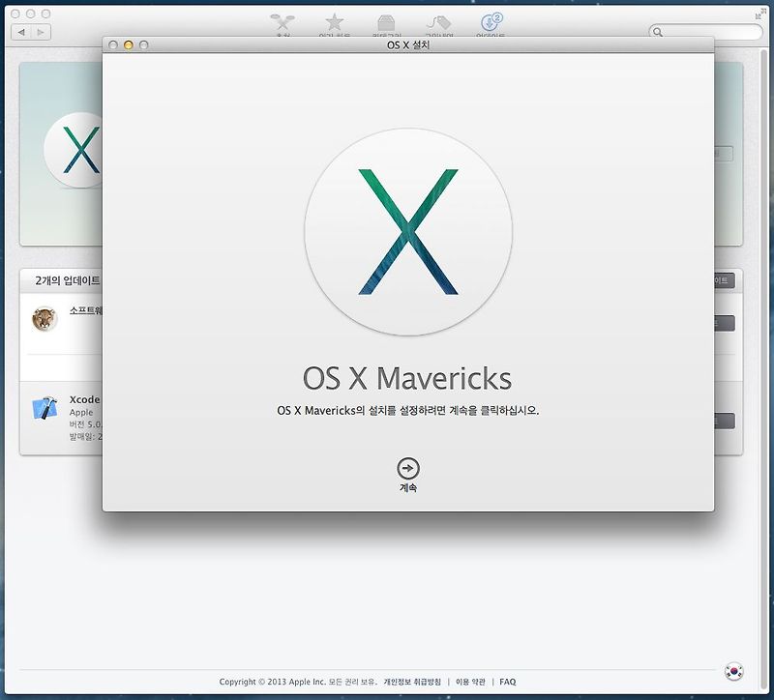Image resolution: width=774 pixels, height=700 pixels.
Task: Click Update All button in App Store updates header
Action: pos(724,280)
